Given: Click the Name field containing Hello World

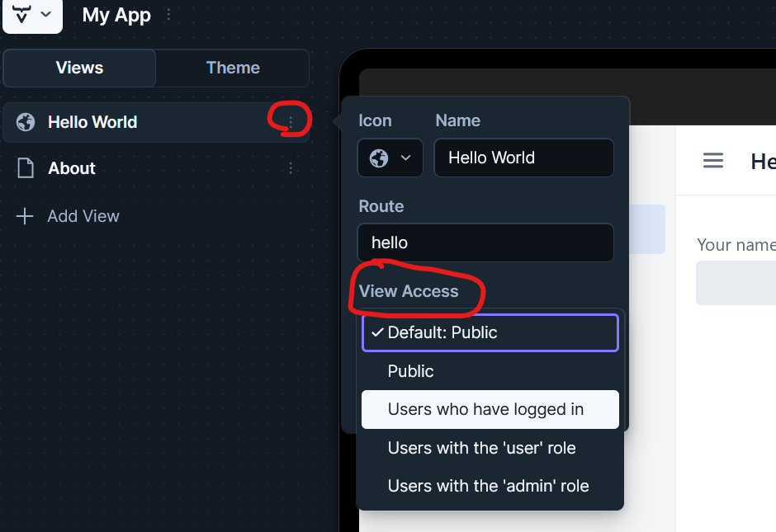Looking at the screenshot, I should tap(523, 158).
